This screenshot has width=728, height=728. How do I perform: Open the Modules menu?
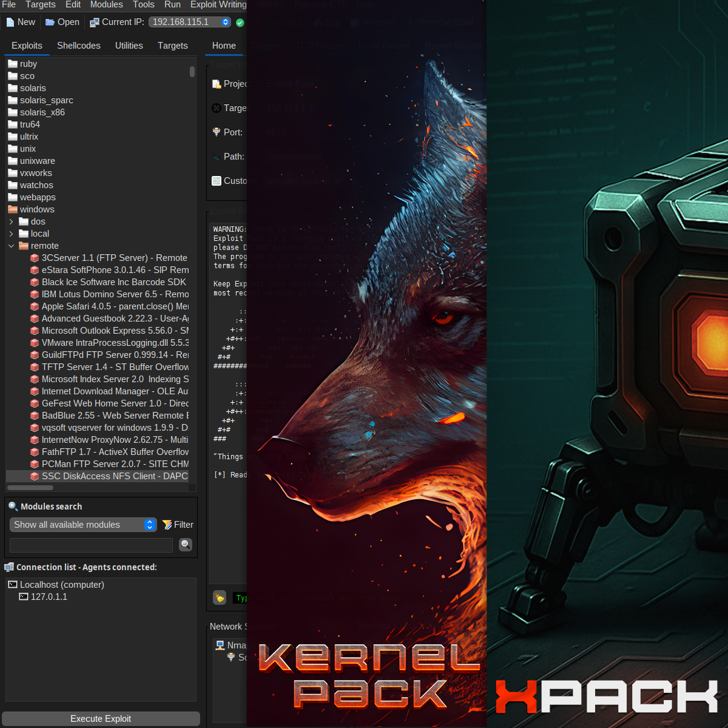tap(107, 4)
